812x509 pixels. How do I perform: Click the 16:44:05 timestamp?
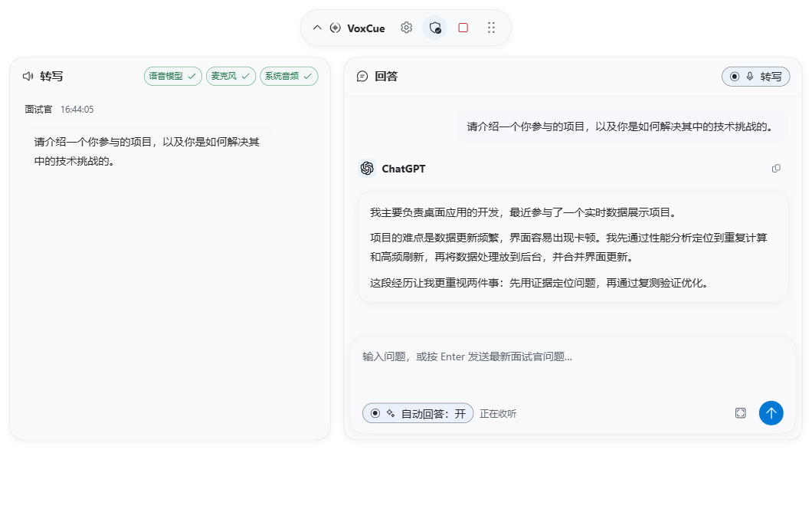point(77,110)
